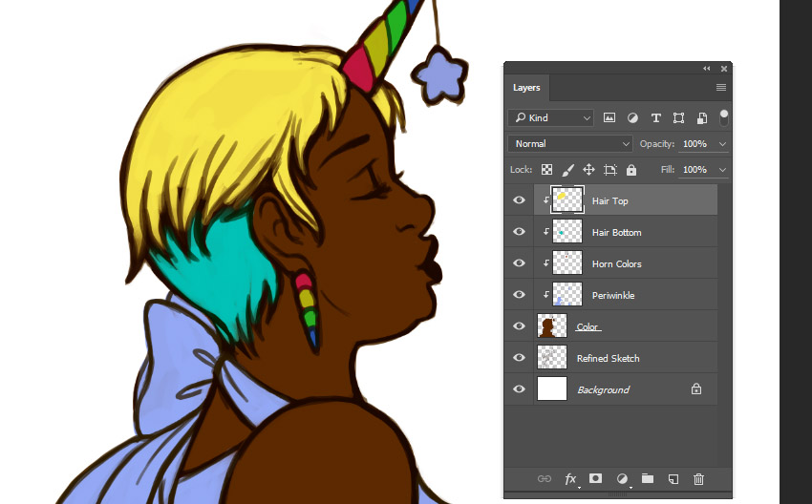Screen dimensions: 812x504
Task: Lock image pixels brush icon
Action: (568, 170)
